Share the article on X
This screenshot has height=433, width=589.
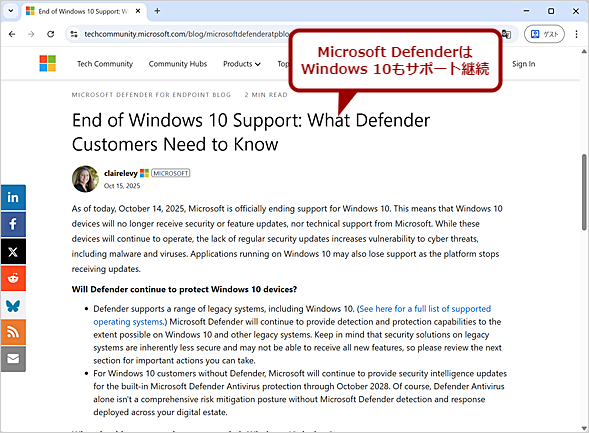[x=13, y=251]
